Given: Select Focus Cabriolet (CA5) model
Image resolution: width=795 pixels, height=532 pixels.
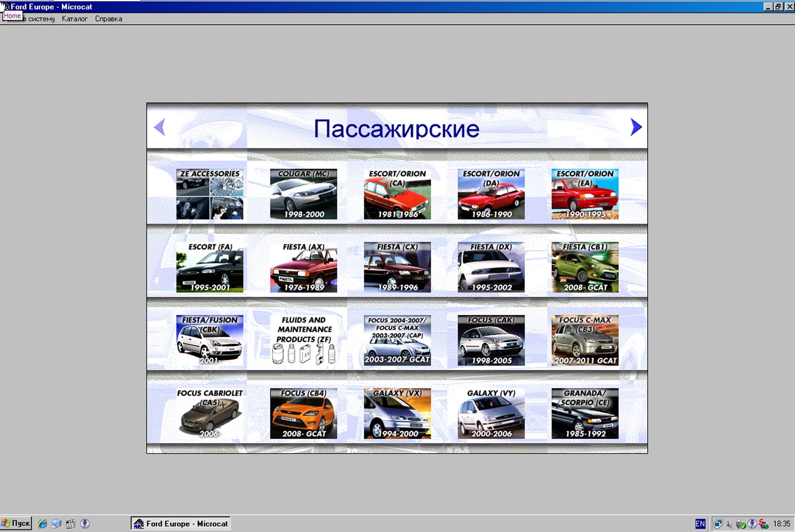Looking at the screenshot, I should [x=210, y=414].
